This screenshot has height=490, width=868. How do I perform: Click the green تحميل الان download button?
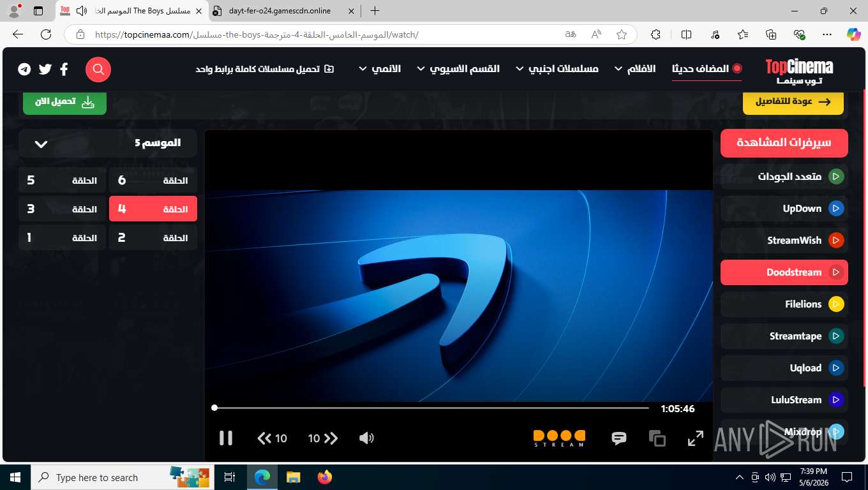pyautogui.click(x=64, y=102)
